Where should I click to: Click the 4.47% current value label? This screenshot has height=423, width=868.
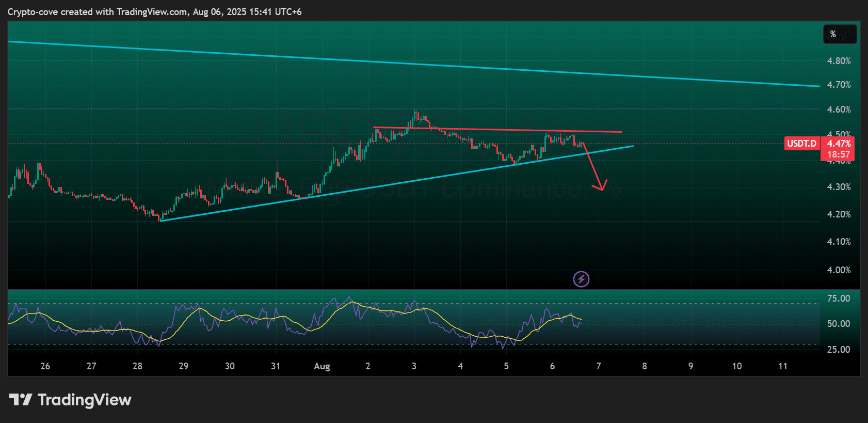point(839,144)
